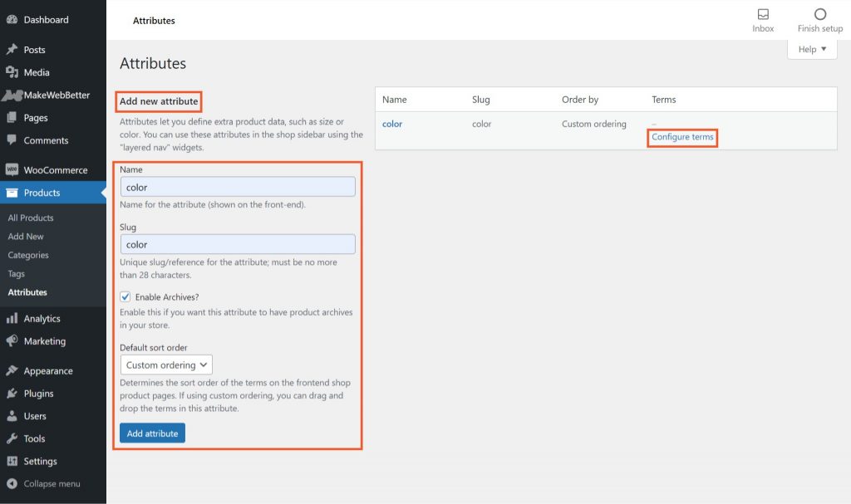This screenshot has height=504, width=851.
Task: Click the Terms column header
Action: pos(664,100)
